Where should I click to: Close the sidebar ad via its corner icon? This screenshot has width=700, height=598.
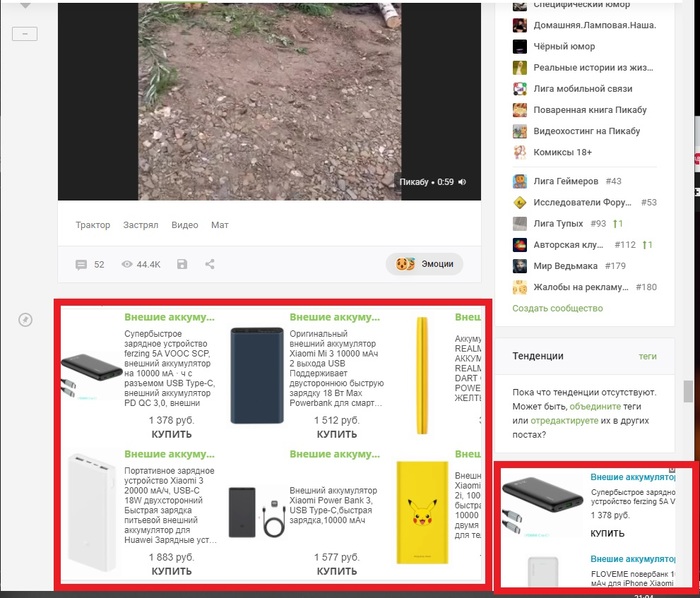click(x=671, y=469)
